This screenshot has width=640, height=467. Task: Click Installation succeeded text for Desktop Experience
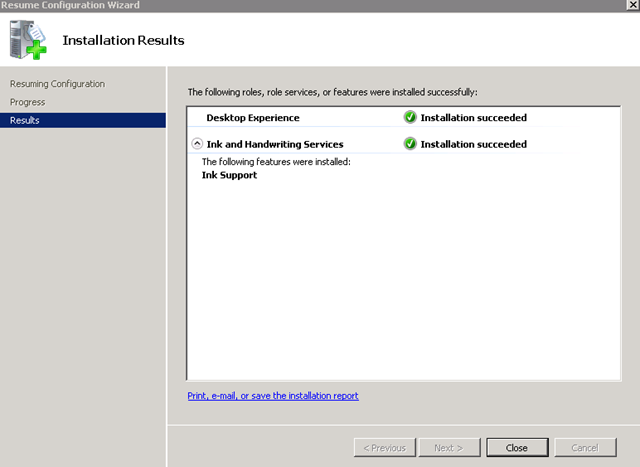473,118
